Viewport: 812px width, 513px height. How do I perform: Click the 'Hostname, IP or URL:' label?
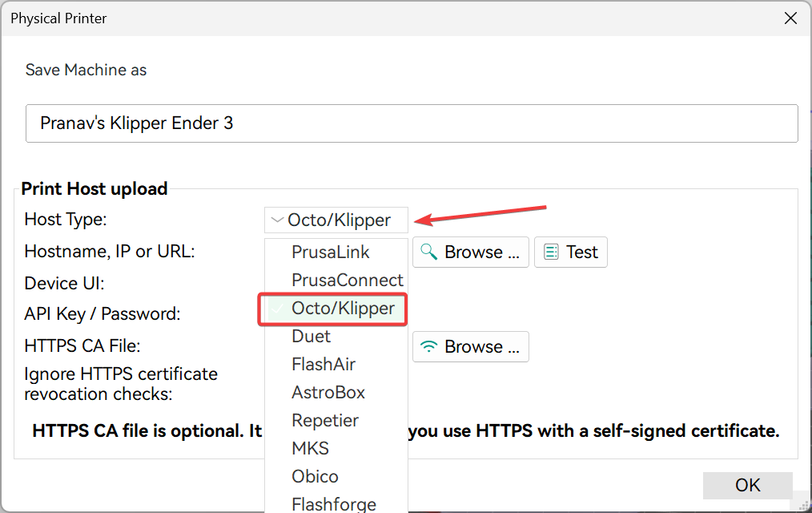(110, 252)
